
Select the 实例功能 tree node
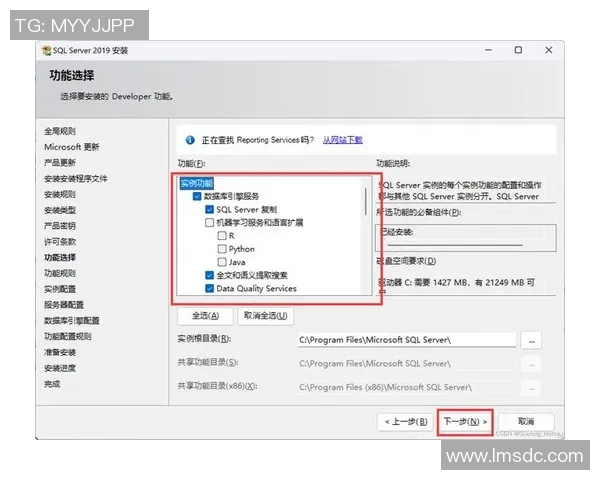click(x=196, y=183)
